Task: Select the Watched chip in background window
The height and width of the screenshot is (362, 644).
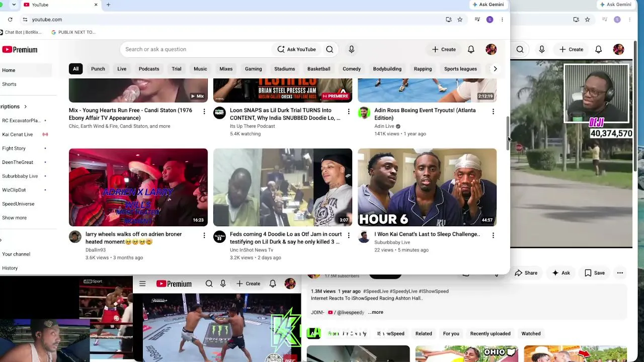Action: tap(531, 333)
